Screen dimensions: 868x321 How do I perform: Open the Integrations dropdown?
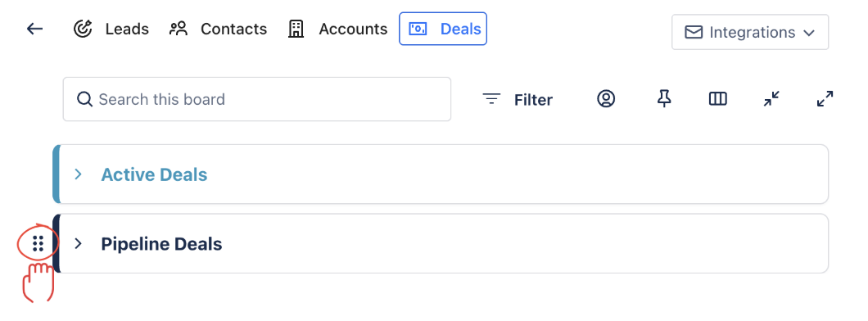click(750, 32)
